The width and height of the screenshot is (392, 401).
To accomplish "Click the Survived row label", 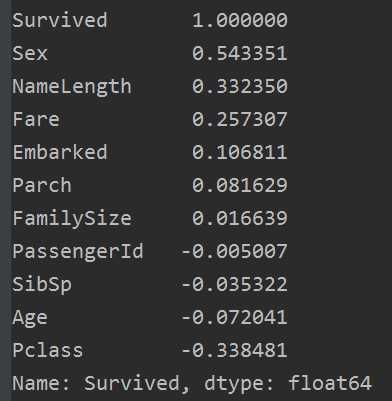I will click(x=60, y=20).
